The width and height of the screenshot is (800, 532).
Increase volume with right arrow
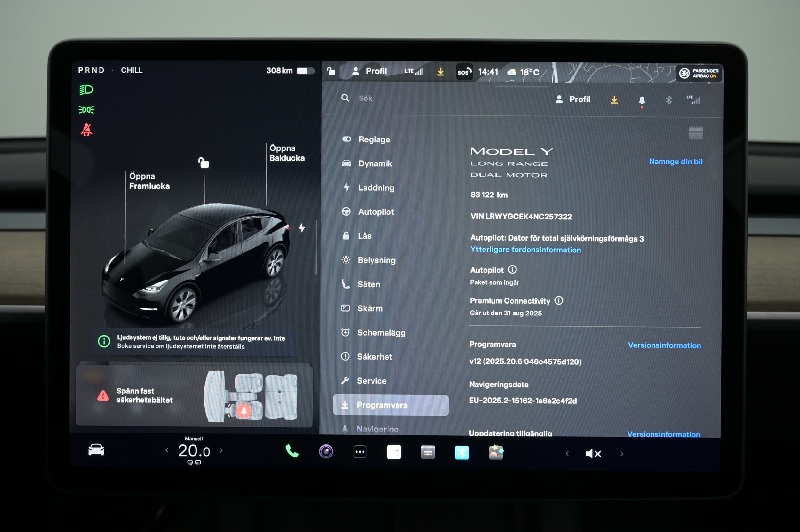tap(621, 454)
